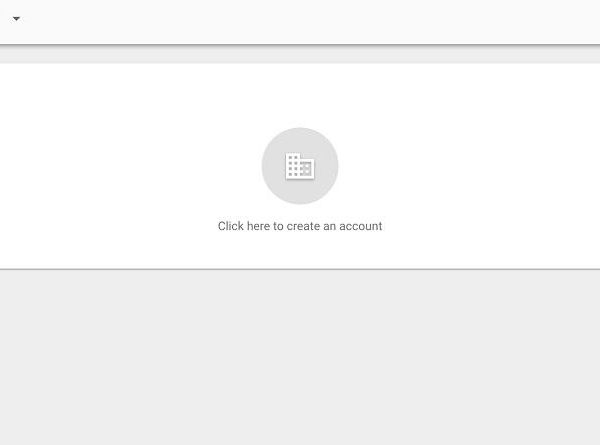This screenshot has height=445, width=600.
Task: Click the word 'create' in the prompt
Action: coord(303,226)
